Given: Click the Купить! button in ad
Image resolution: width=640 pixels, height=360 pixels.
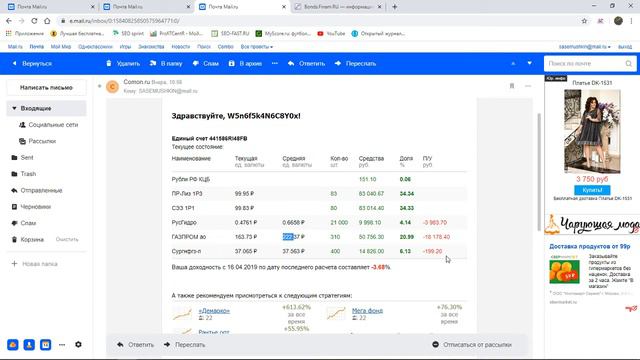Looking at the screenshot, I should coord(592,190).
